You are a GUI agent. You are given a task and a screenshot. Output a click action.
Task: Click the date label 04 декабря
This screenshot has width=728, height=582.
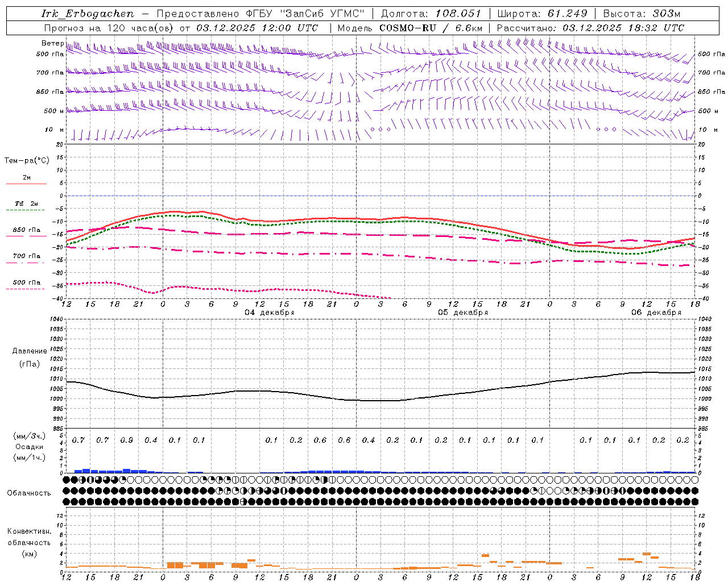tap(270, 313)
